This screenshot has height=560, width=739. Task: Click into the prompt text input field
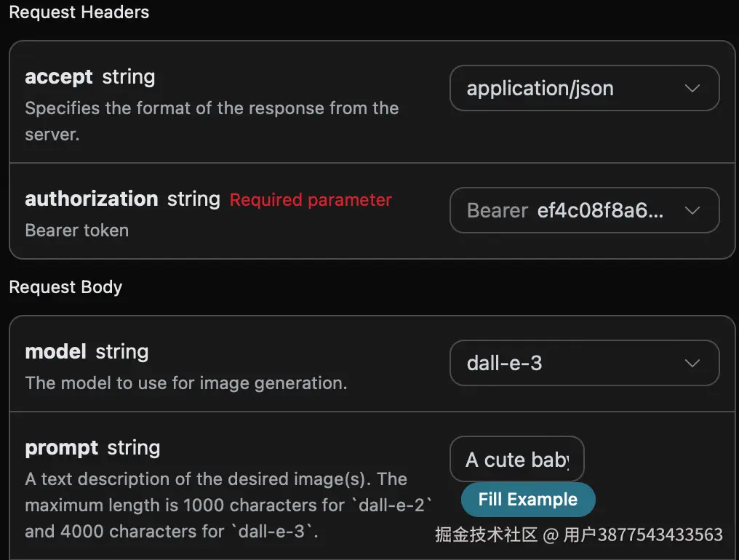coord(516,460)
